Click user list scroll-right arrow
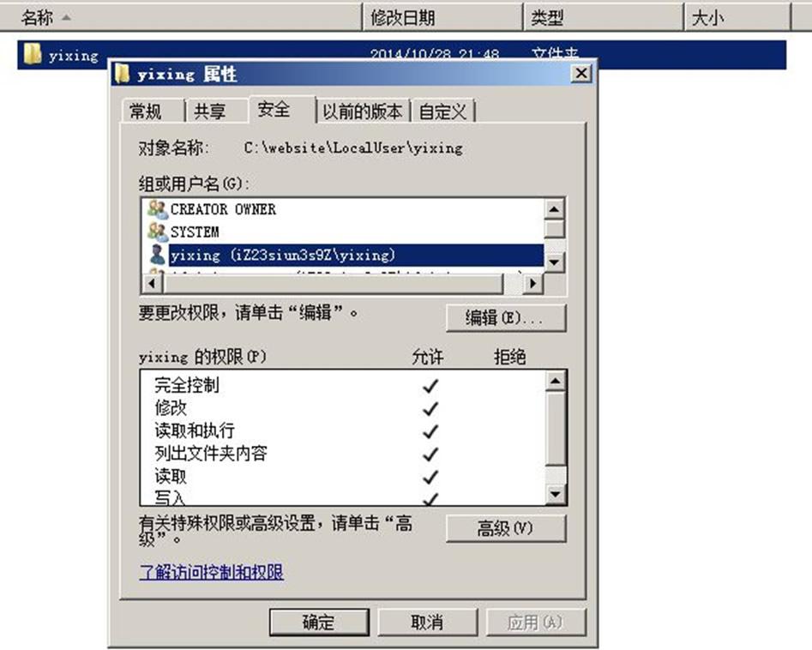The width and height of the screenshot is (812, 650). pyautogui.click(x=532, y=283)
